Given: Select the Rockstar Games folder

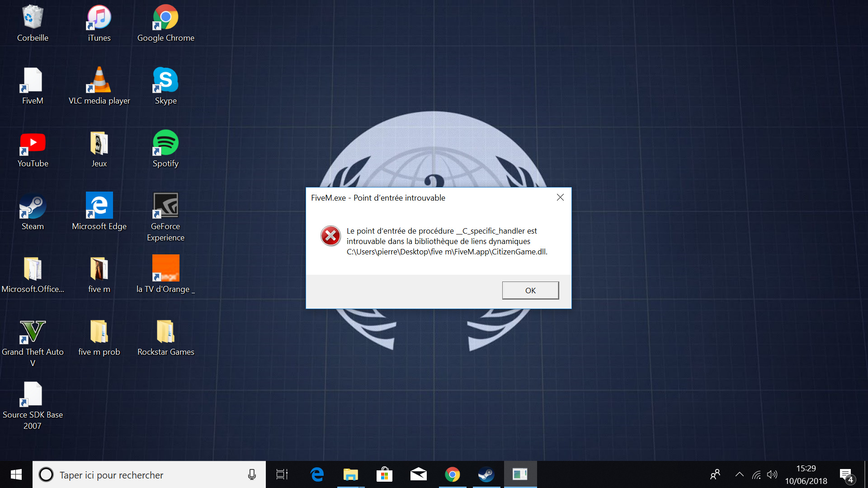Looking at the screenshot, I should click(x=165, y=337).
